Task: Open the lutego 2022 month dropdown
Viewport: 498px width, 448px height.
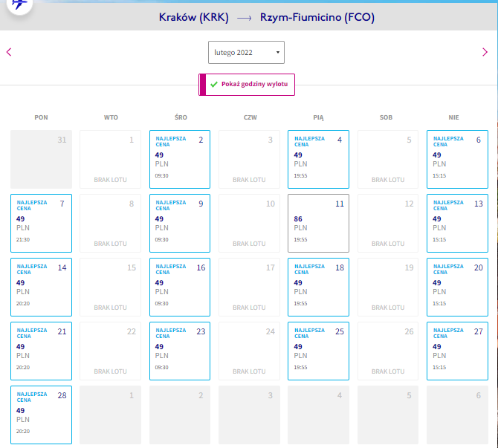Action: pyautogui.click(x=246, y=53)
